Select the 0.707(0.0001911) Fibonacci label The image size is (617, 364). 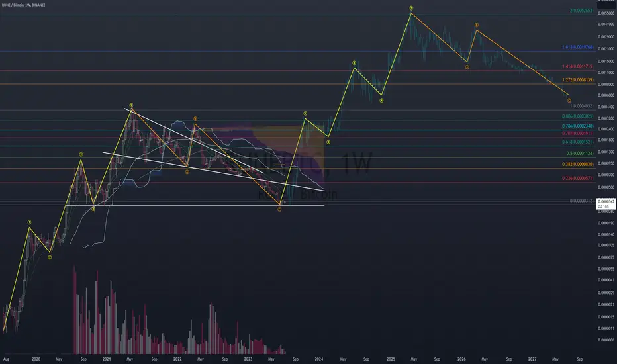[x=578, y=134]
